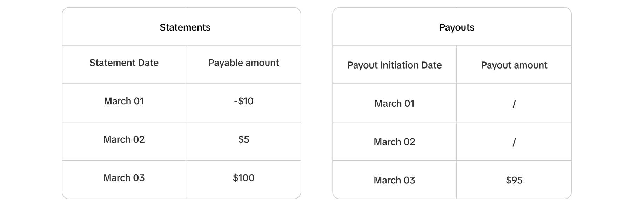Click the slash in Payouts March 01 row
644x208 pixels.
point(514,104)
